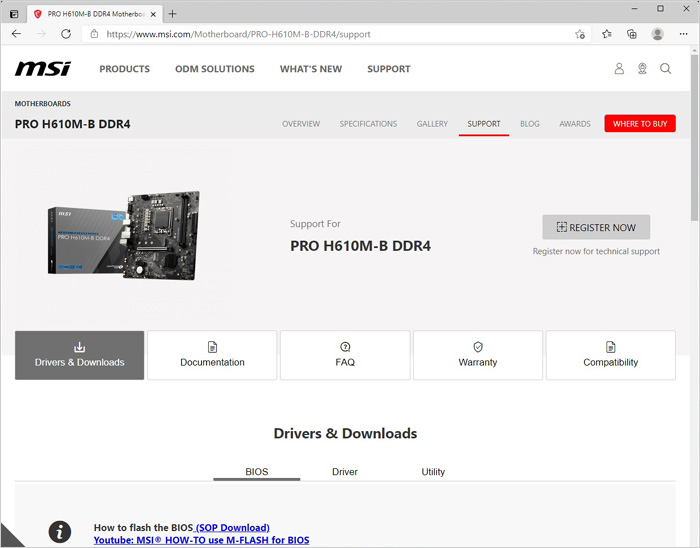The image size is (700, 548).
Task: Click the address bar URL field
Action: tap(335, 34)
